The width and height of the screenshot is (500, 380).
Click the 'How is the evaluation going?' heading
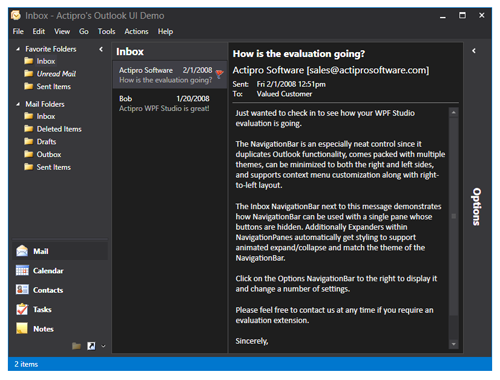pos(299,54)
